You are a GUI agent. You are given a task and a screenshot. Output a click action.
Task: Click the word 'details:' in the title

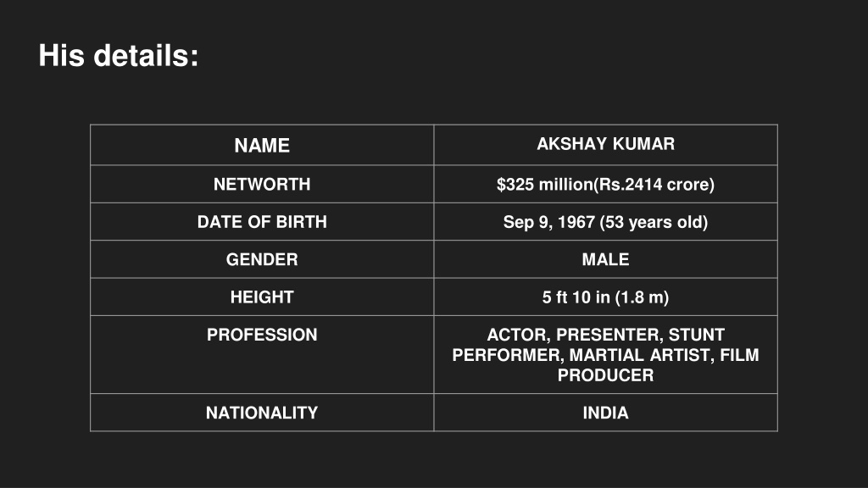click(x=146, y=56)
